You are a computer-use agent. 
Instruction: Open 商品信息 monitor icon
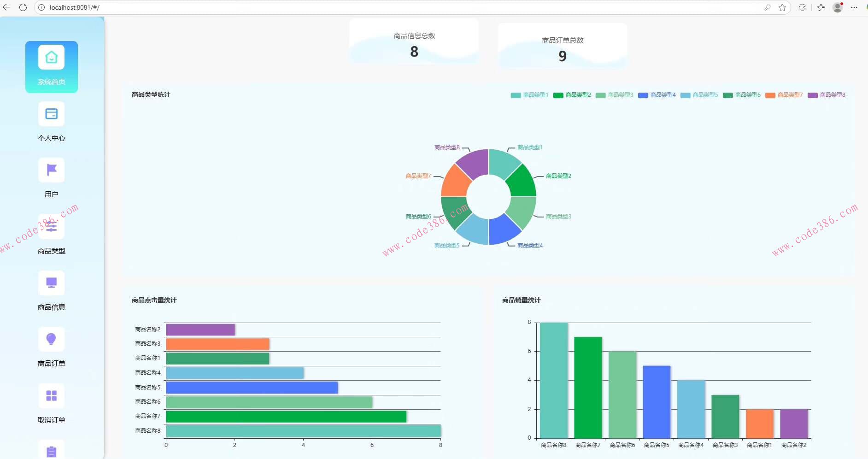tap(52, 282)
